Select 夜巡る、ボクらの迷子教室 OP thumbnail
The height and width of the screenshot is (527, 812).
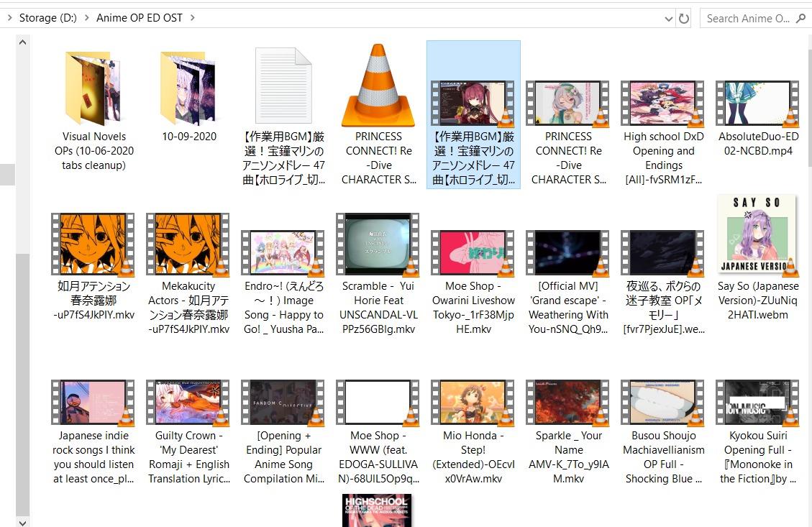click(663, 252)
